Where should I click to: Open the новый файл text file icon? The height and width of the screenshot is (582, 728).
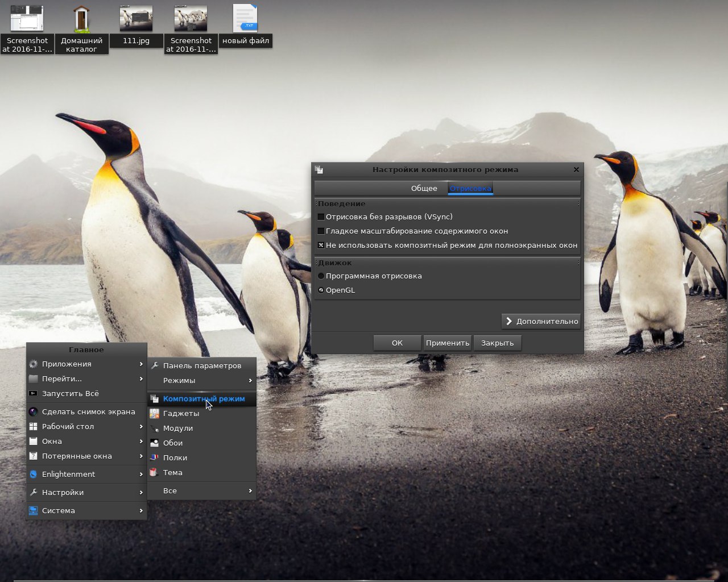[245, 19]
